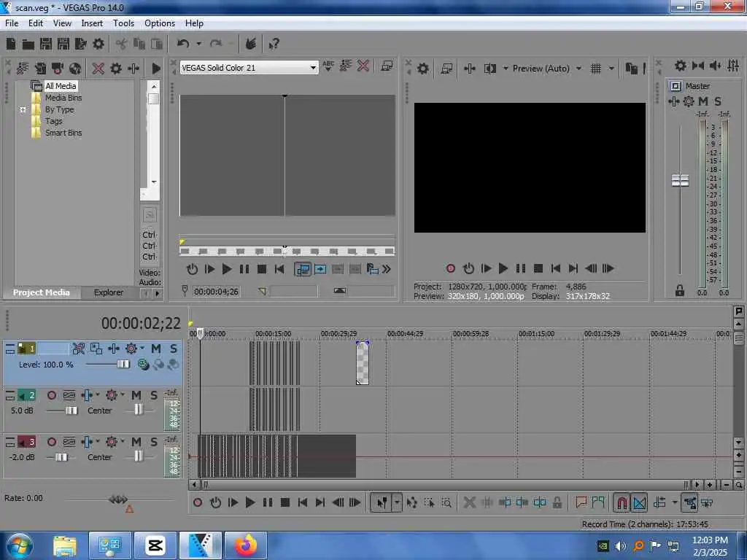Open track 1 motion settings icon
This screenshot has height=560, width=747.
pyautogui.click(x=78, y=349)
